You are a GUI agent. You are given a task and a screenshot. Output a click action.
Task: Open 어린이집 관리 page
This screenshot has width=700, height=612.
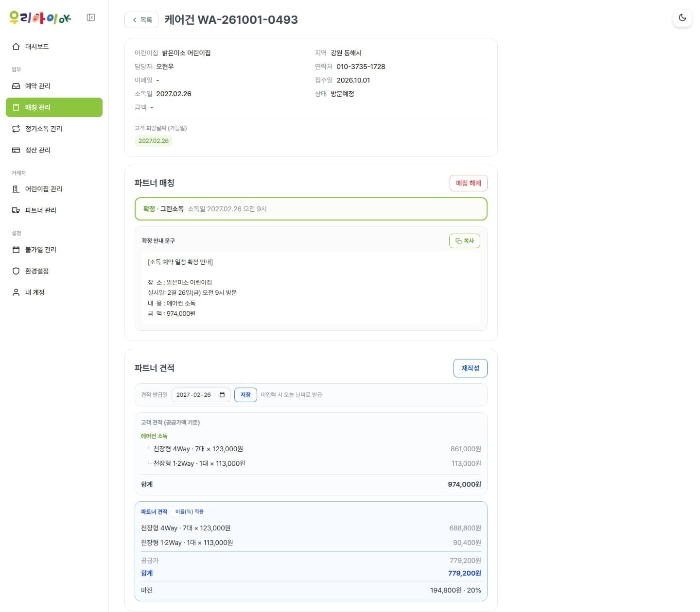[x=54, y=189]
